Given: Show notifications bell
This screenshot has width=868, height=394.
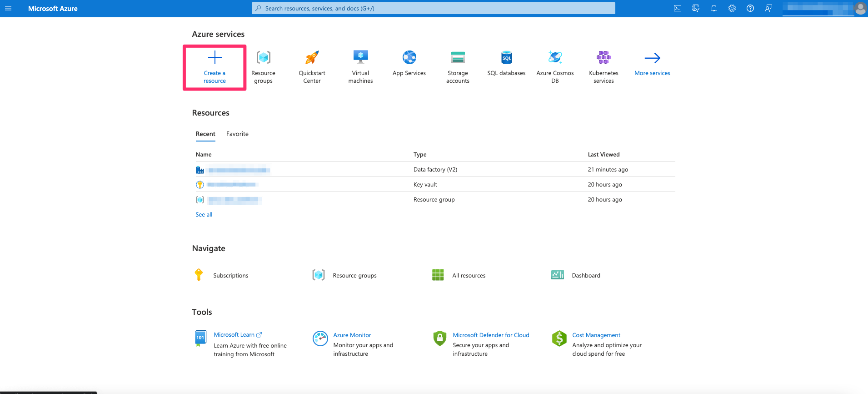Looking at the screenshot, I should click(x=714, y=8).
